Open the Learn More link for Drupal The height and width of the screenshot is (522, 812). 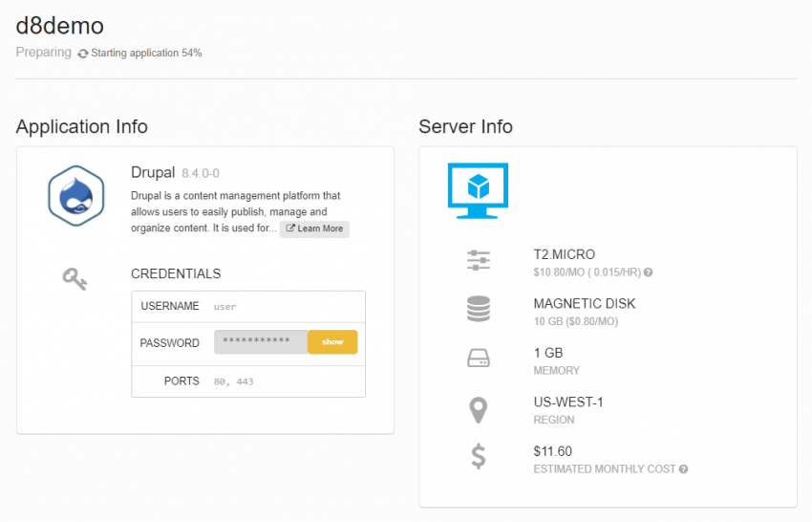(314, 229)
